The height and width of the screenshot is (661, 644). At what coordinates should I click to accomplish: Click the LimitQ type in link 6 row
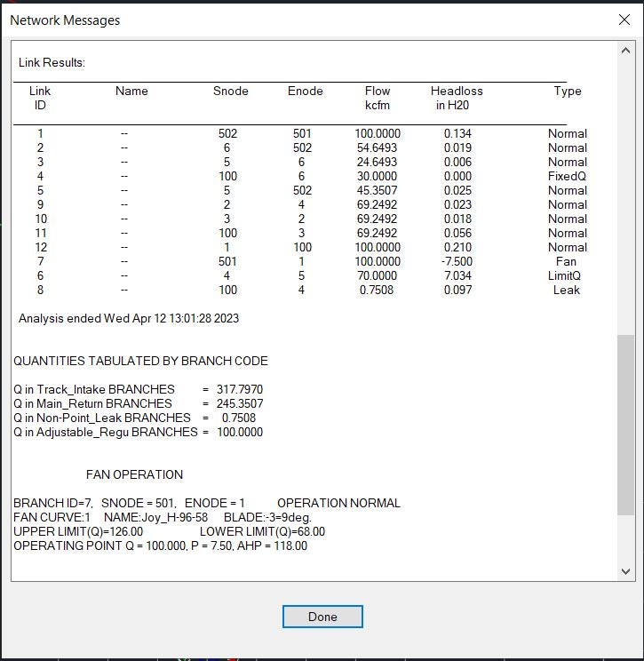(564, 275)
